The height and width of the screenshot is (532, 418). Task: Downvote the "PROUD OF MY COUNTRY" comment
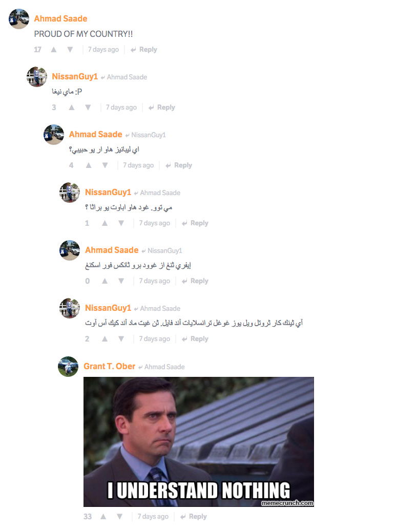coord(70,50)
